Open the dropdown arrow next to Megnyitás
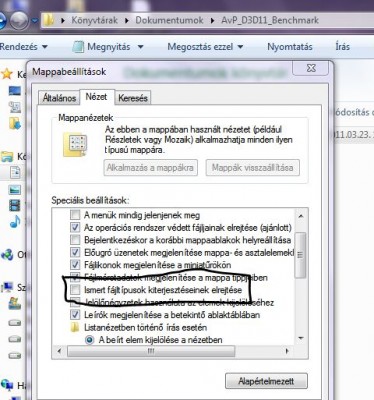374x400 pixels. coord(140,47)
